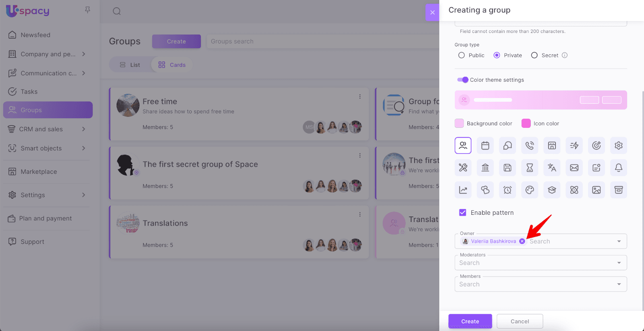Switch groups view to Cards

click(172, 65)
